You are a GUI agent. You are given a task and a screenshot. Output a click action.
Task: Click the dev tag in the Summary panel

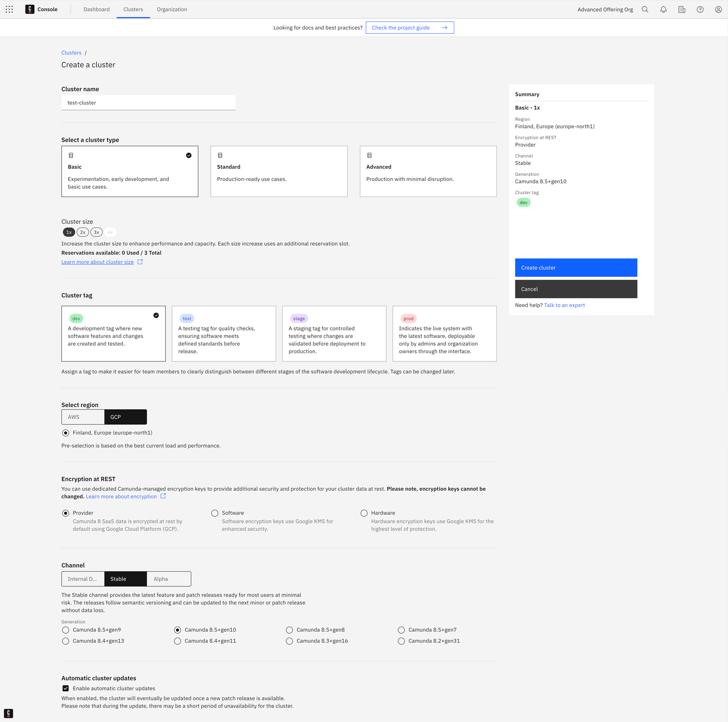point(524,202)
